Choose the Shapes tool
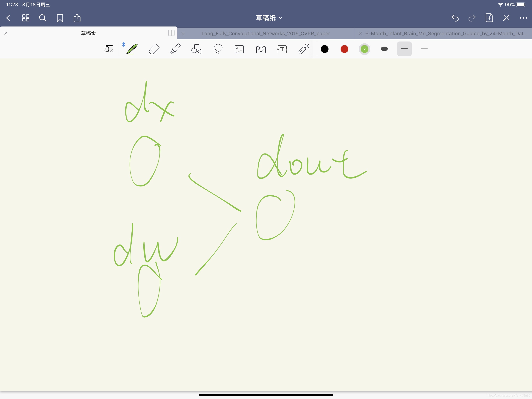 point(196,49)
